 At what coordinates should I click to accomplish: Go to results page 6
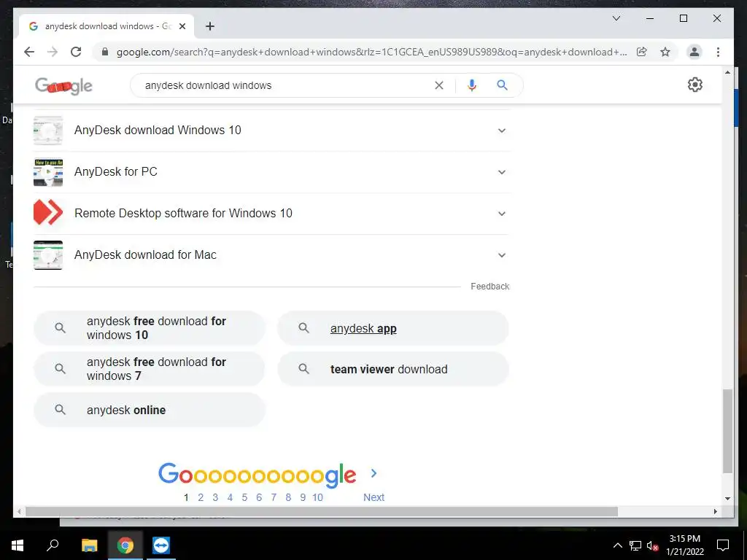click(x=259, y=497)
